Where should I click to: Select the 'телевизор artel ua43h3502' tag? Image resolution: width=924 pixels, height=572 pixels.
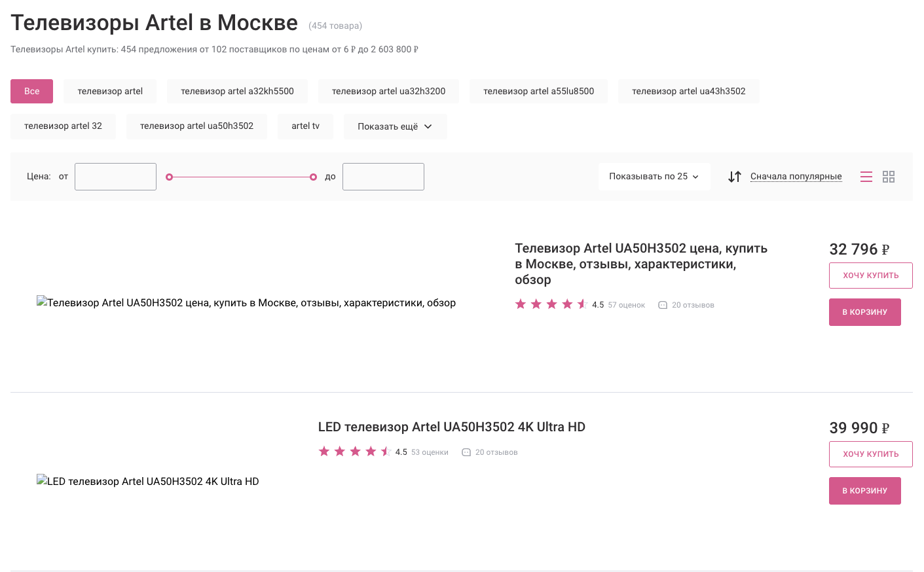coord(688,91)
